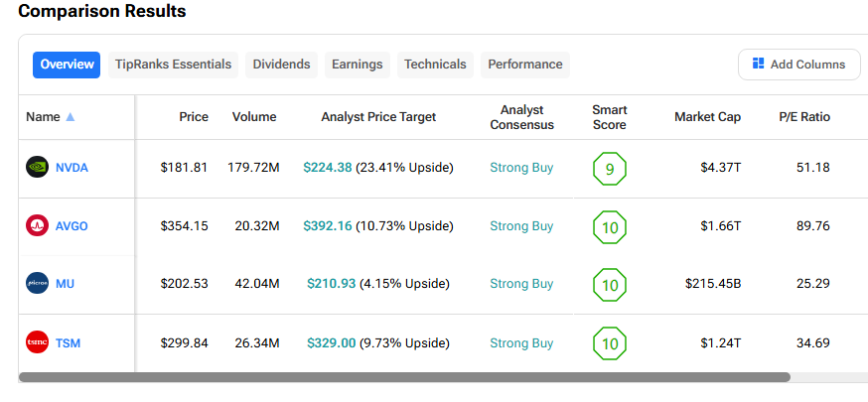Sort table by P/E Ratio header
Viewport: 868px width, 402px height.
[803, 117]
